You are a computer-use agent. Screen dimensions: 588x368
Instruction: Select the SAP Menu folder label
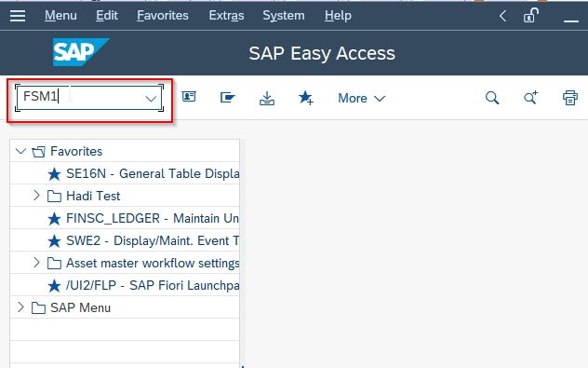coord(80,308)
